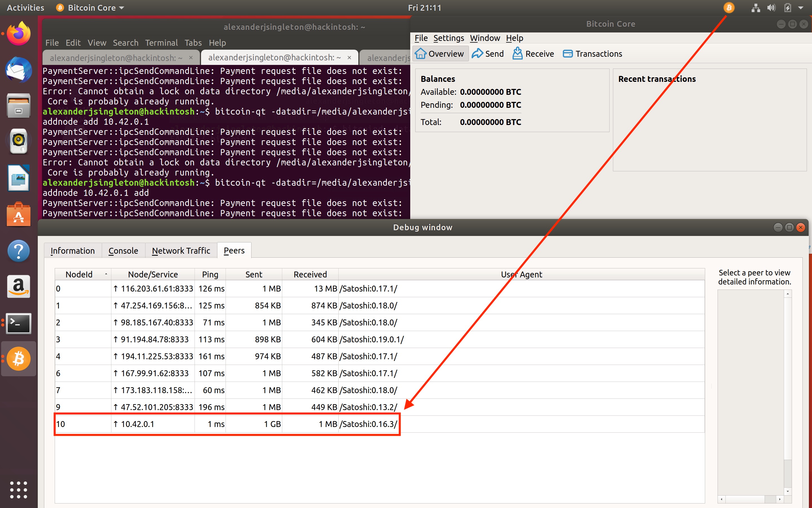Open the terminal View menu

click(x=97, y=43)
